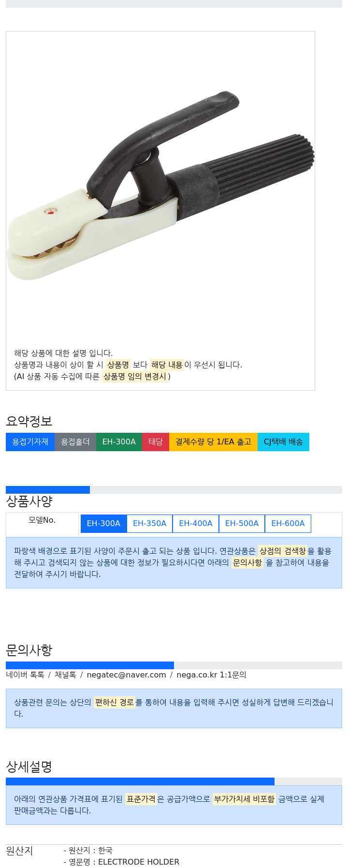Choose the EH-600A model option
This screenshot has width=348, height=868.
(x=288, y=524)
